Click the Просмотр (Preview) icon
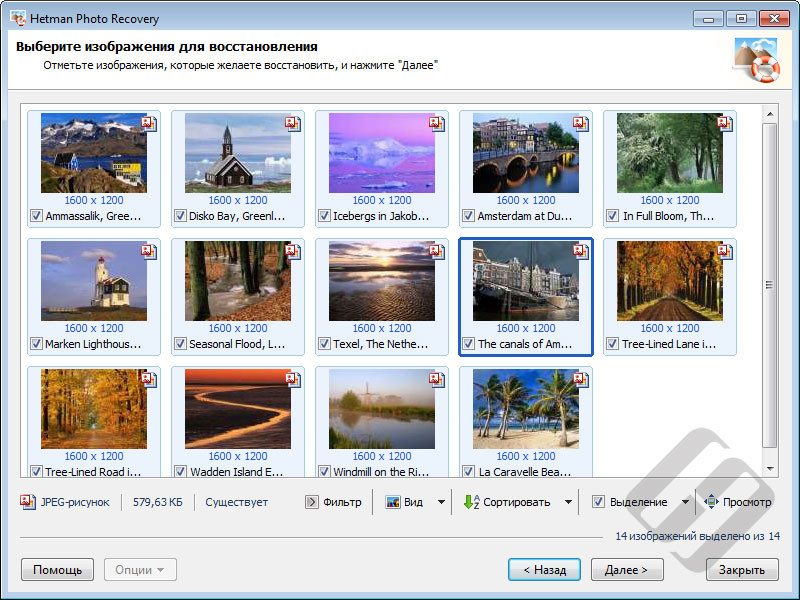 (x=711, y=502)
